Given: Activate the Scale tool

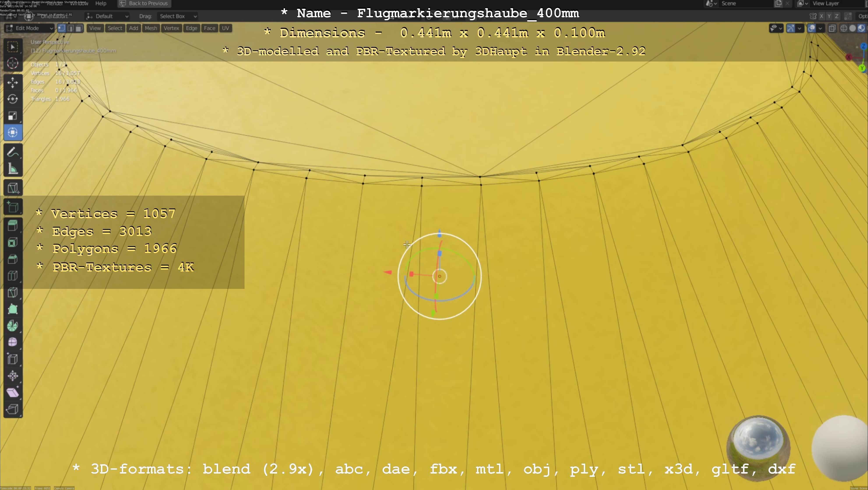Looking at the screenshot, I should coord(13,116).
